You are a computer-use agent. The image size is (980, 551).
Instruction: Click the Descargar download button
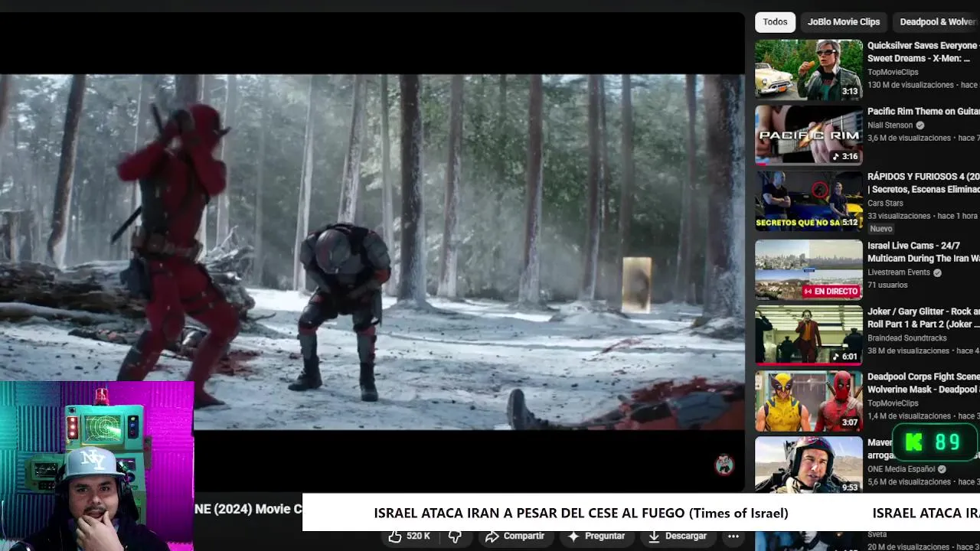677,536
